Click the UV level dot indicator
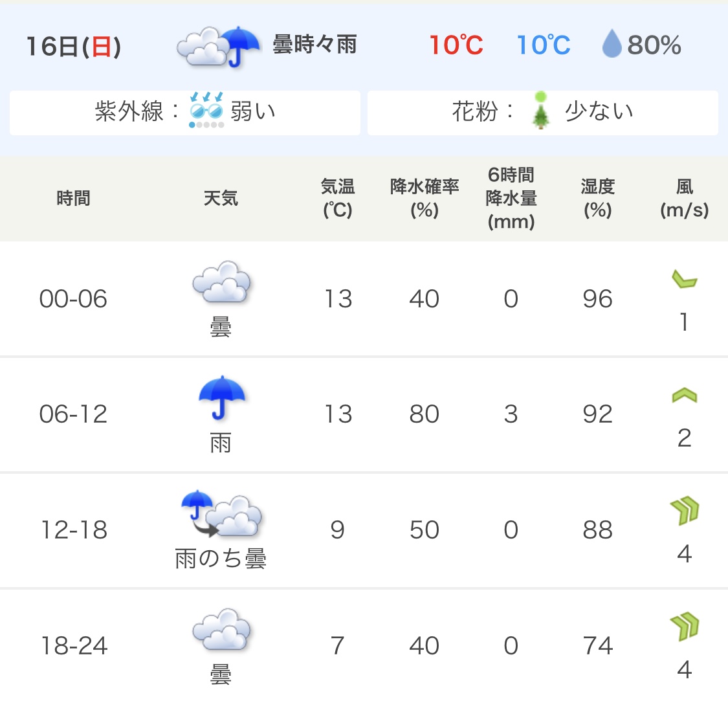Screen dimensions: 728x701 tap(206, 124)
